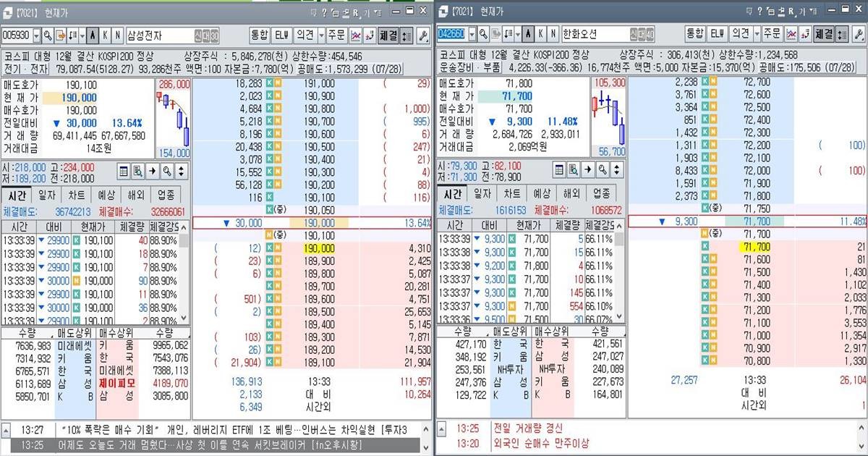Click the EL₩ button in Samsung window
868x456 pixels.
pos(281,35)
